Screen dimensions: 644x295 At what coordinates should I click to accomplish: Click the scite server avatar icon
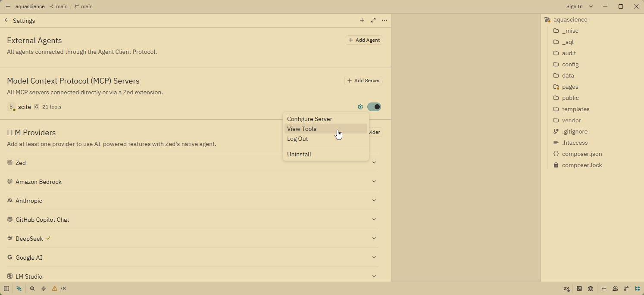(11, 107)
